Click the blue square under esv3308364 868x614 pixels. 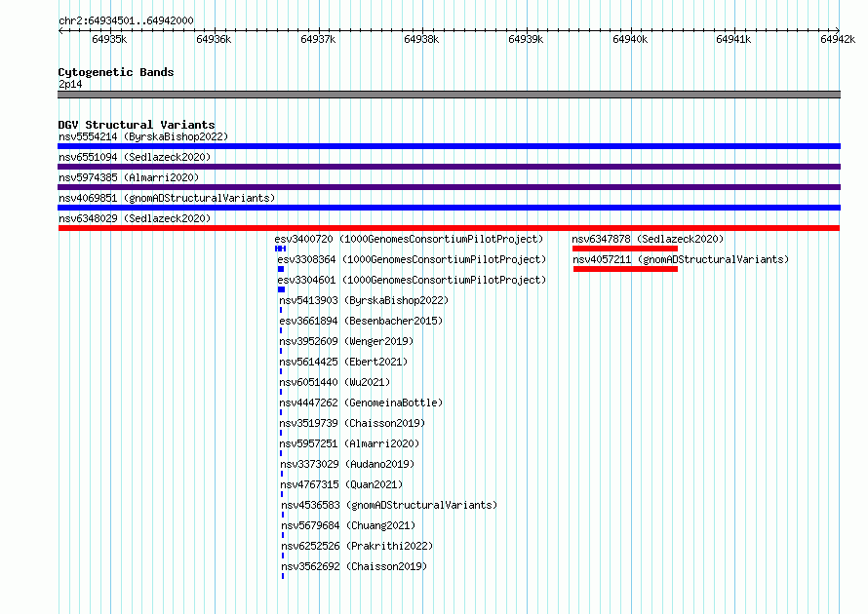pos(281,269)
